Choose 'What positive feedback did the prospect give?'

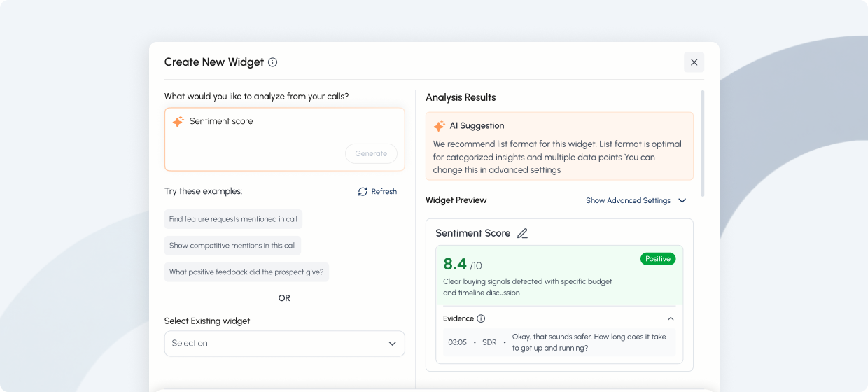pyautogui.click(x=246, y=272)
